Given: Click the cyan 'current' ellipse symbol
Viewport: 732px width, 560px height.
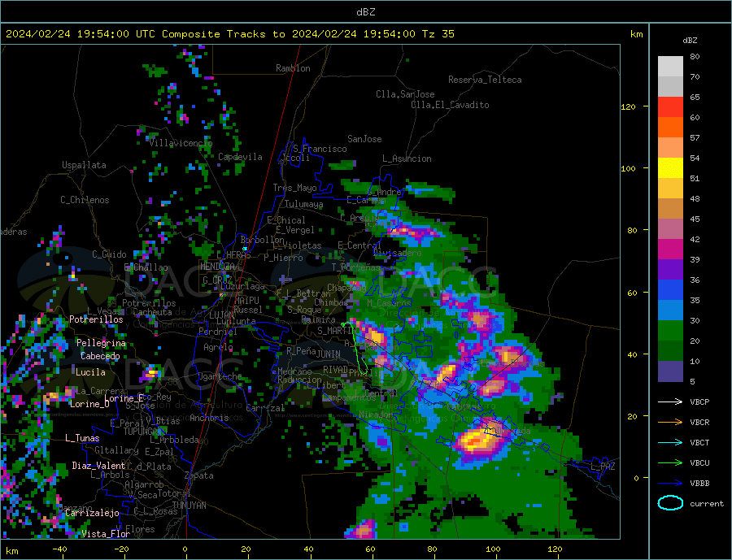Looking at the screenshot, I should (x=670, y=503).
